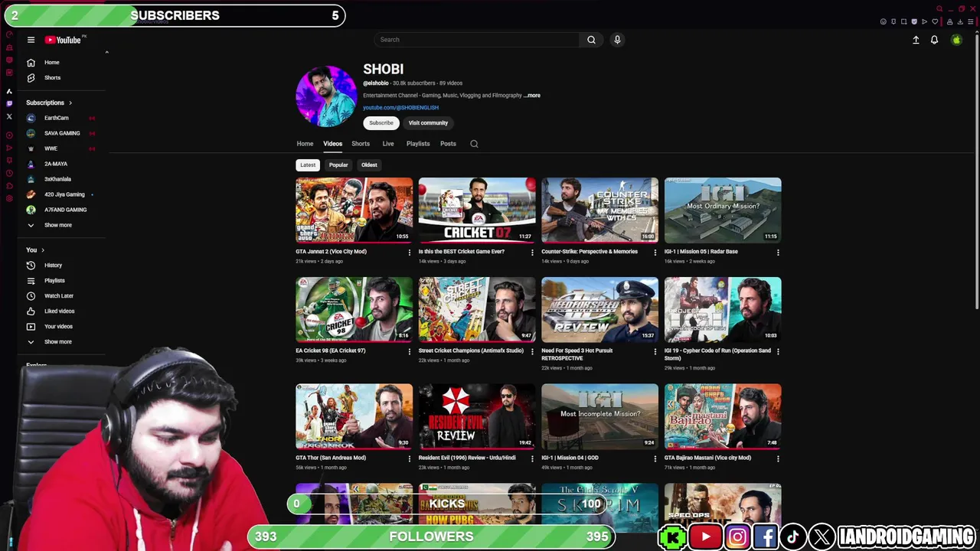
Task: Click the page vertical scrollbar
Action: (975, 172)
